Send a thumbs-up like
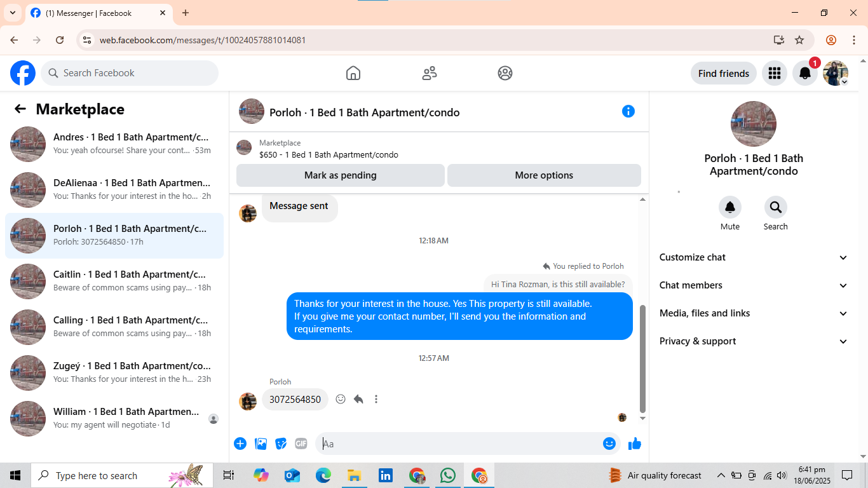 [x=635, y=444]
